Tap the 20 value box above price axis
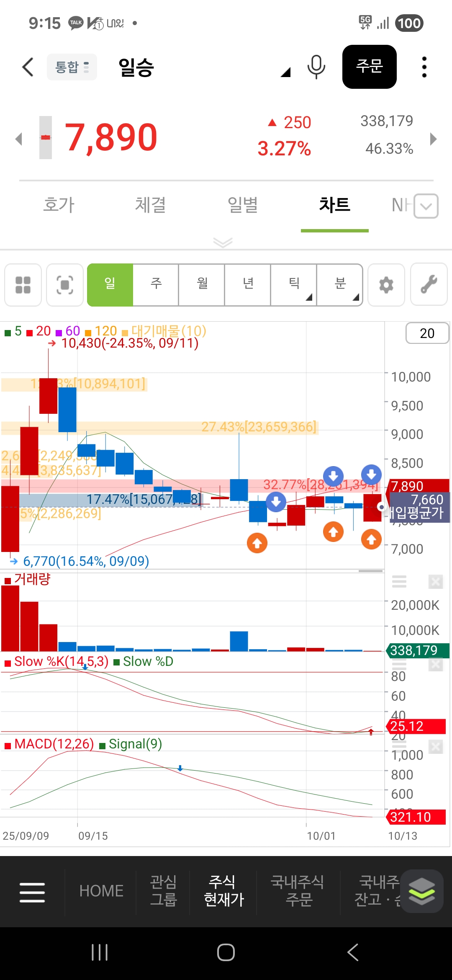452x980 pixels. coord(427,333)
